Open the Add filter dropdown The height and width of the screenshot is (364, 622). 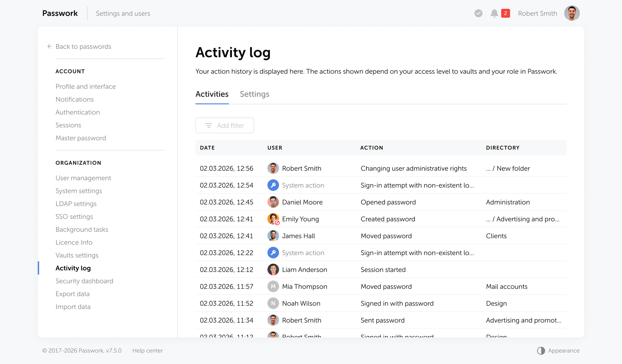pos(225,125)
